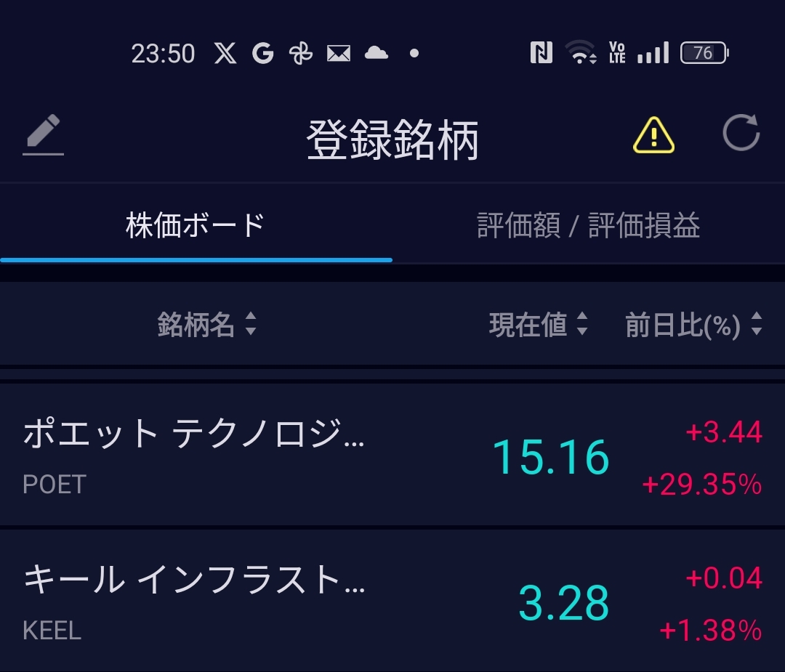Image resolution: width=785 pixels, height=672 pixels.
Task: Tap the battery indicator in status bar
Action: [x=704, y=53]
